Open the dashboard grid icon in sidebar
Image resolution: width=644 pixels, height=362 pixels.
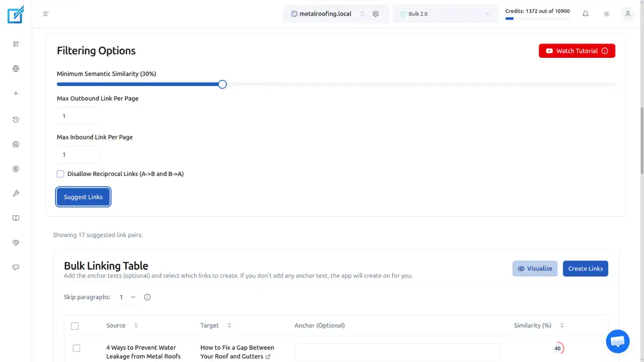point(16,44)
